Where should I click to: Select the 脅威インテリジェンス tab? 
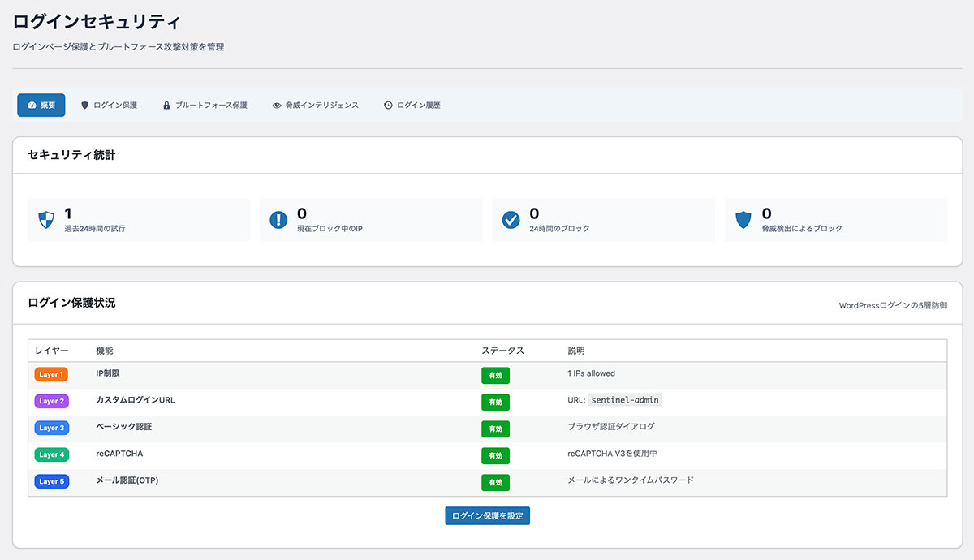[315, 106]
